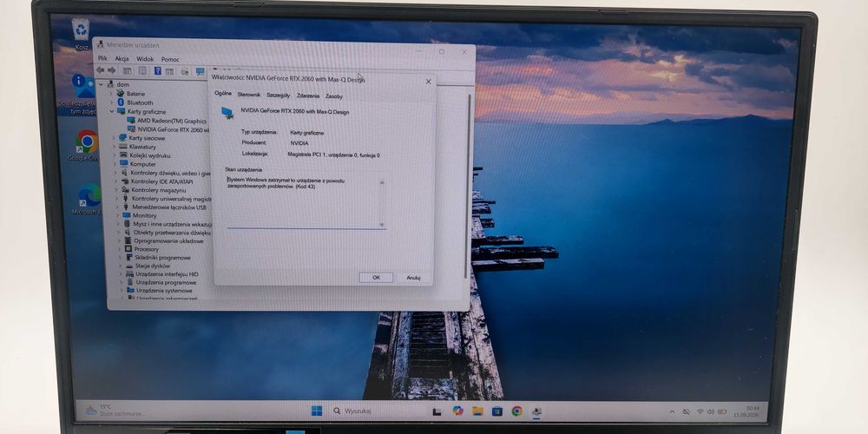Click the blue Help question-mark toolbar icon

[157, 71]
